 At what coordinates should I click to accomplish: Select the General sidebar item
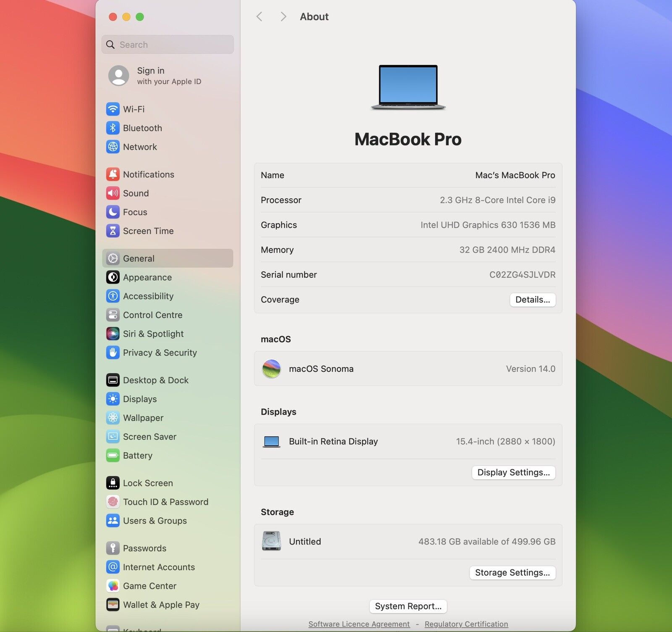[168, 258]
